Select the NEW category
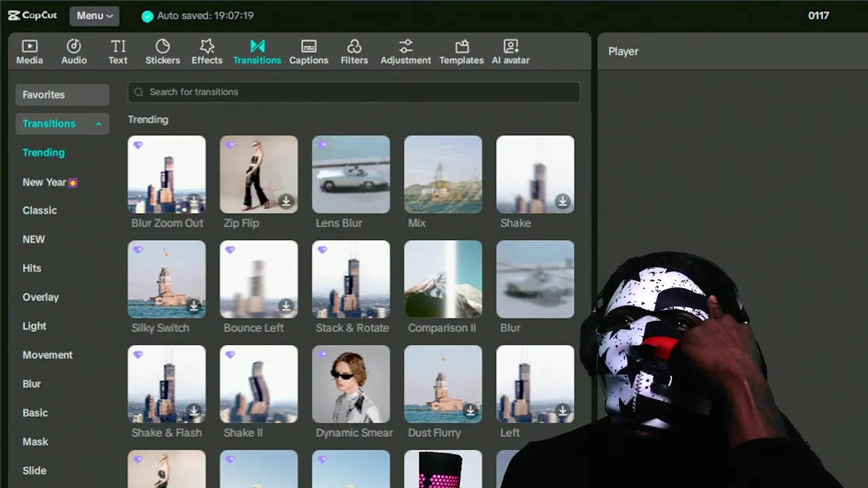 [x=33, y=239]
